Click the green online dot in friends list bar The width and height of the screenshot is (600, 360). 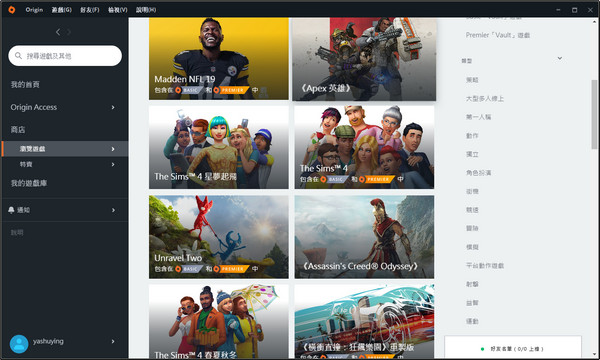482,349
